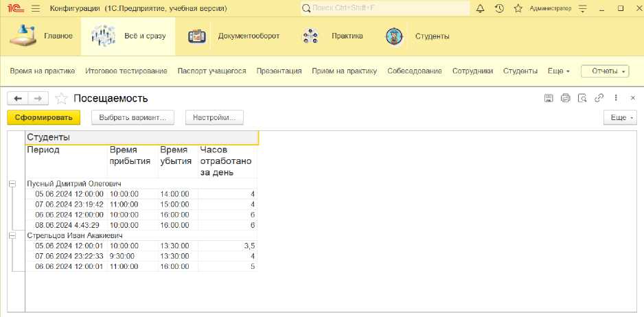Switch to the Документооборот section
Image resolution: width=644 pixels, height=317 pixels.
pos(249,36)
